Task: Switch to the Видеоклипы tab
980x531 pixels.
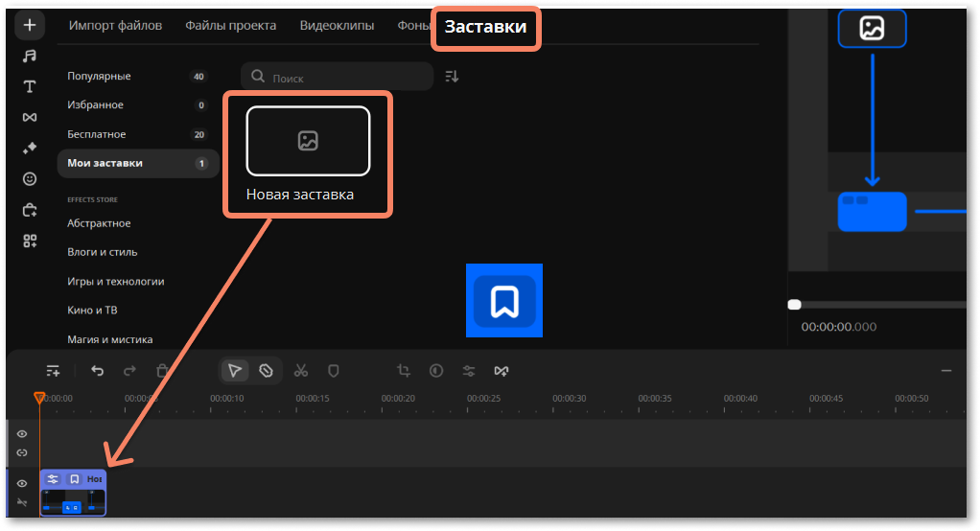Action: pos(337,26)
